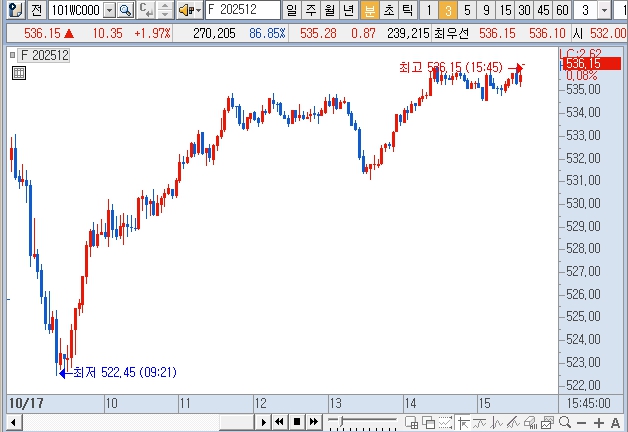Click the chart grid icon below F 202512
The height and width of the screenshot is (432, 628).
click(x=18, y=72)
